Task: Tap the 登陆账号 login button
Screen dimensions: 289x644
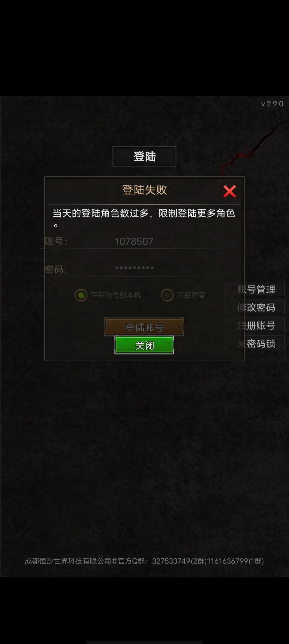Action: (x=144, y=327)
